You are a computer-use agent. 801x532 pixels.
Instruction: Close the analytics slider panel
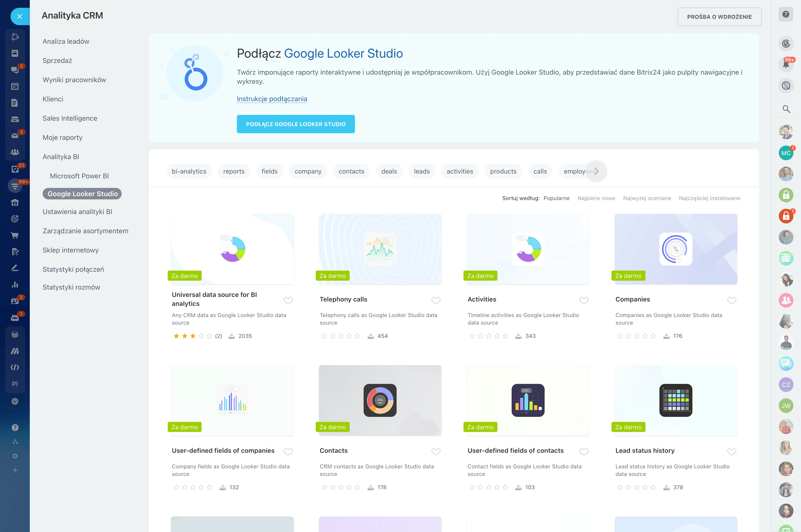coord(19,16)
